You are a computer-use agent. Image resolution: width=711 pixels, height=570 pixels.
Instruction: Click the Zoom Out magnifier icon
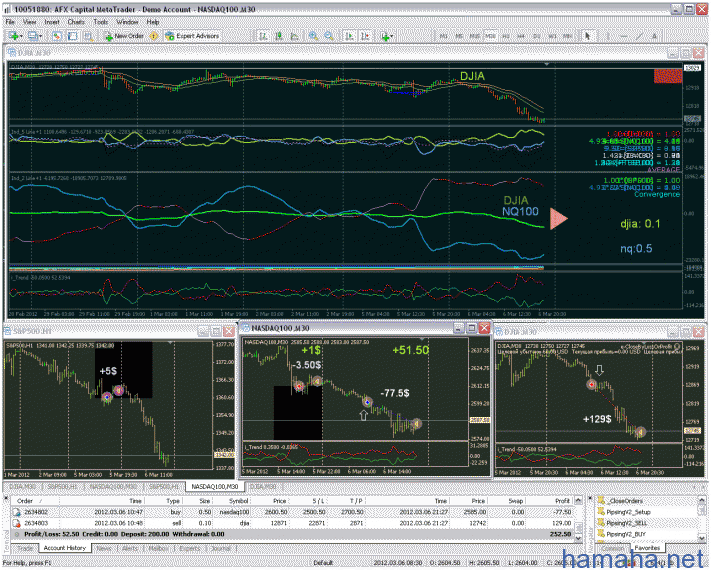coord(329,36)
